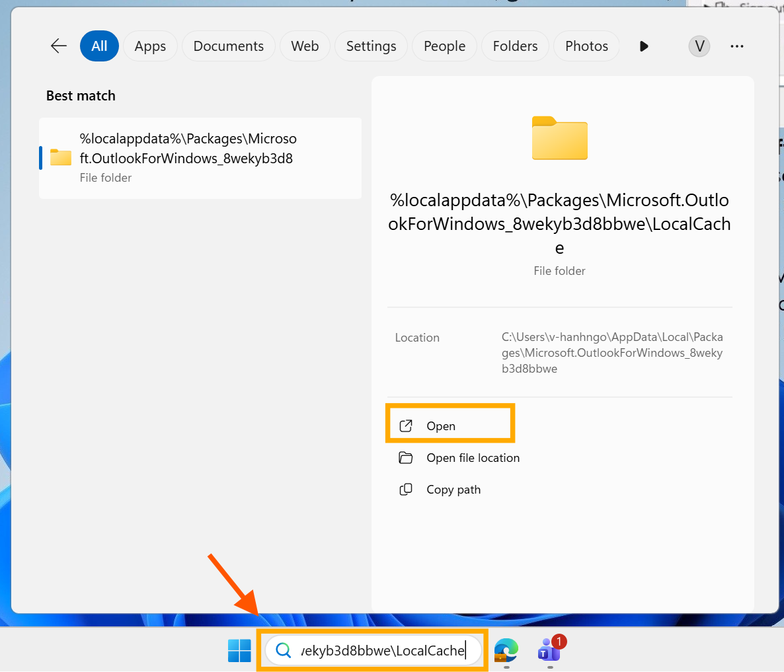Image resolution: width=784 pixels, height=672 pixels.
Task: Open the V account avatar
Action: click(x=699, y=46)
